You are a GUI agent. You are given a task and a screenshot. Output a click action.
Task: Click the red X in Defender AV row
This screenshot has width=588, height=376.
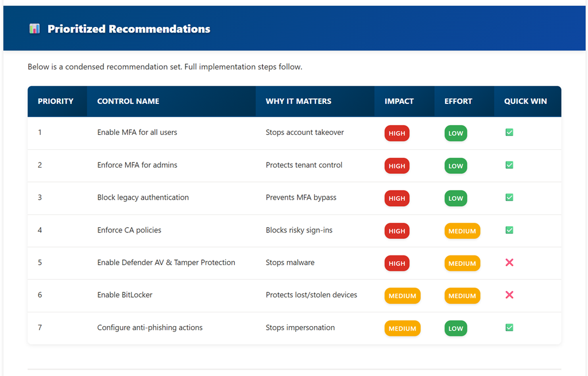(x=509, y=262)
